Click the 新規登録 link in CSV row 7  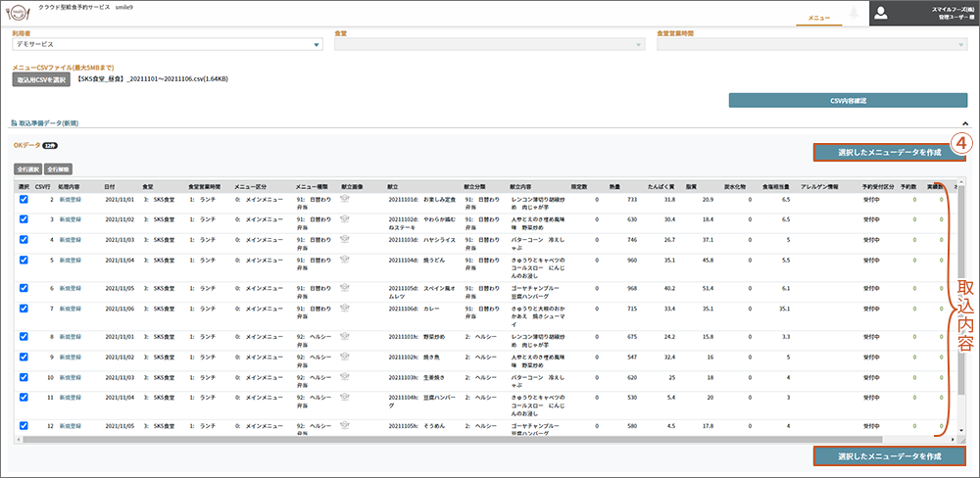pyautogui.click(x=70, y=309)
